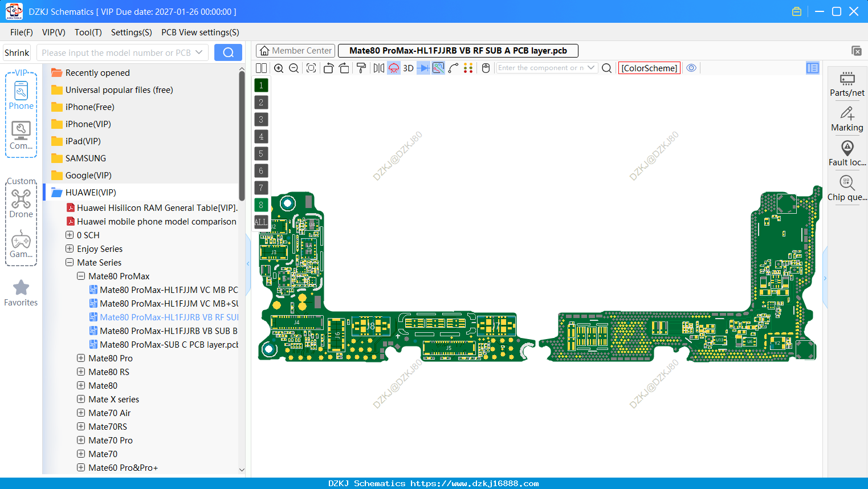
Task: Click the blue model search button
Action: pyautogui.click(x=228, y=52)
